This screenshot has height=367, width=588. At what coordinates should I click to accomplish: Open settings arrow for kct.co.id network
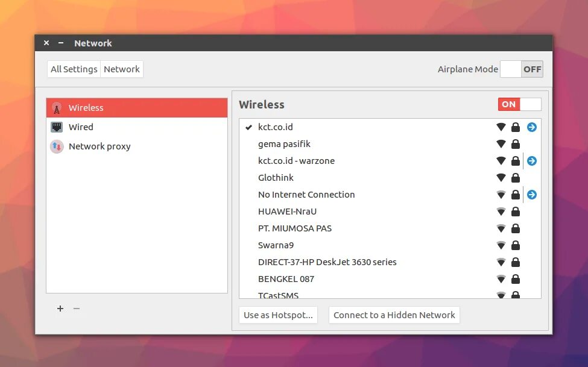pyautogui.click(x=531, y=127)
